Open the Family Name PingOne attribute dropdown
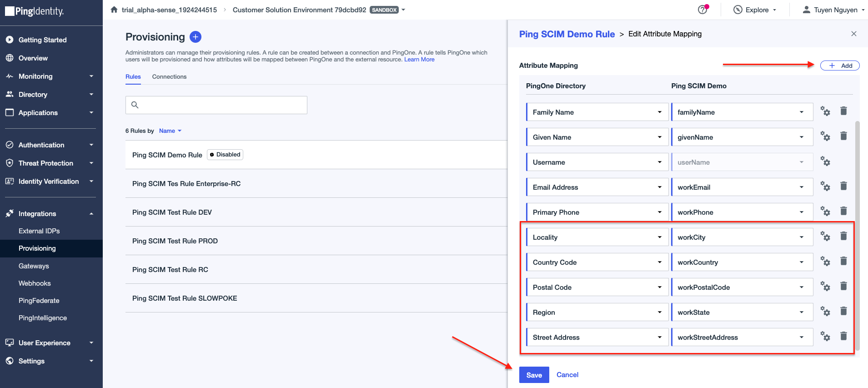Screen dimensions: 868x388 click(x=597, y=112)
